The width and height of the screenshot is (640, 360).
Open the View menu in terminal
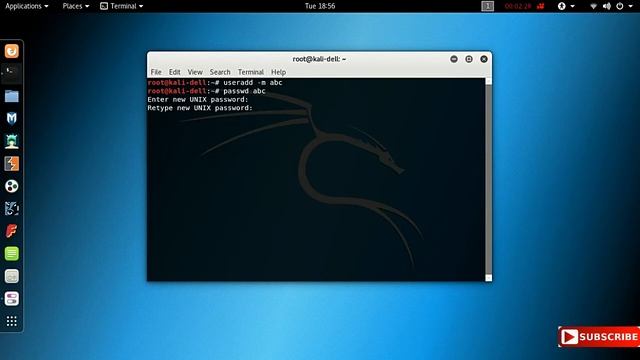195,72
